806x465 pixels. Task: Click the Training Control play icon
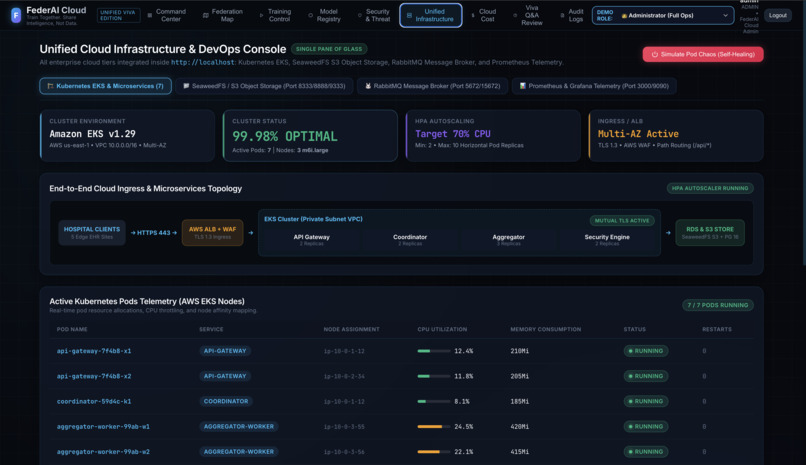pyautogui.click(x=261, y=15)
